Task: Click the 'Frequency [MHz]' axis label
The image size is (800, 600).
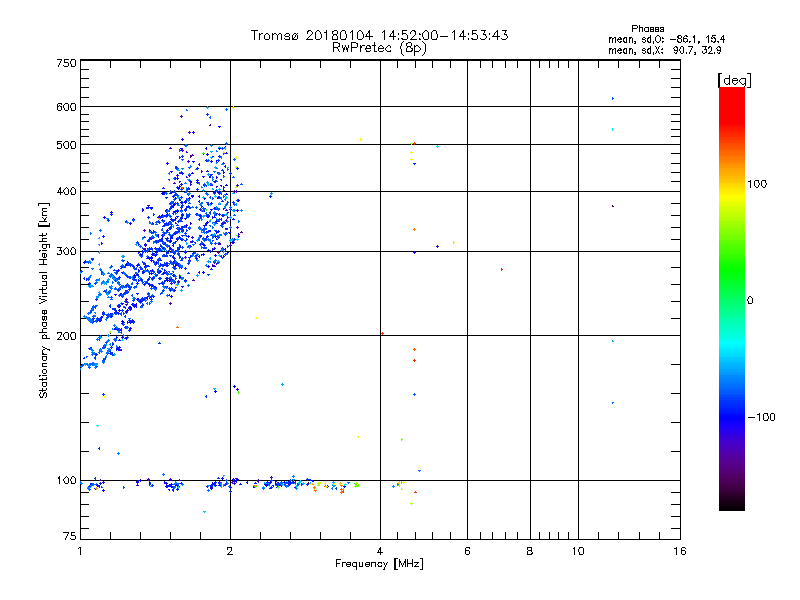Action: click(x=379, y=564)
